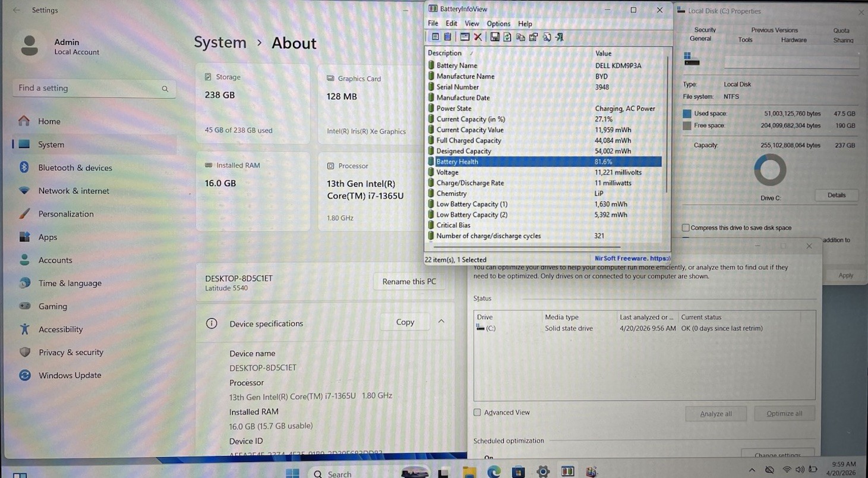Click Rename this PC button
Image resolution: width=868 pixels, height=478 pixels.
[409, 281]
